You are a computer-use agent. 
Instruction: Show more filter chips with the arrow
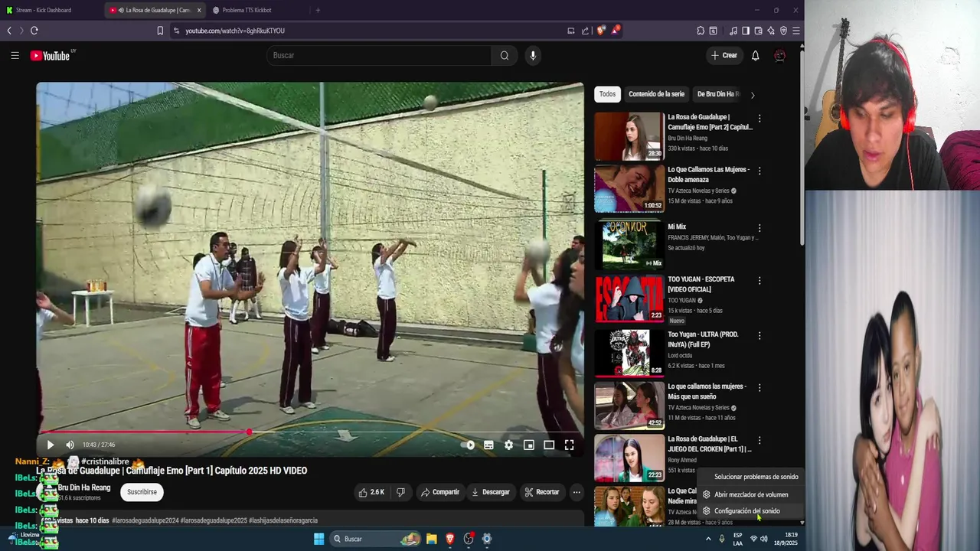(752, 95)
